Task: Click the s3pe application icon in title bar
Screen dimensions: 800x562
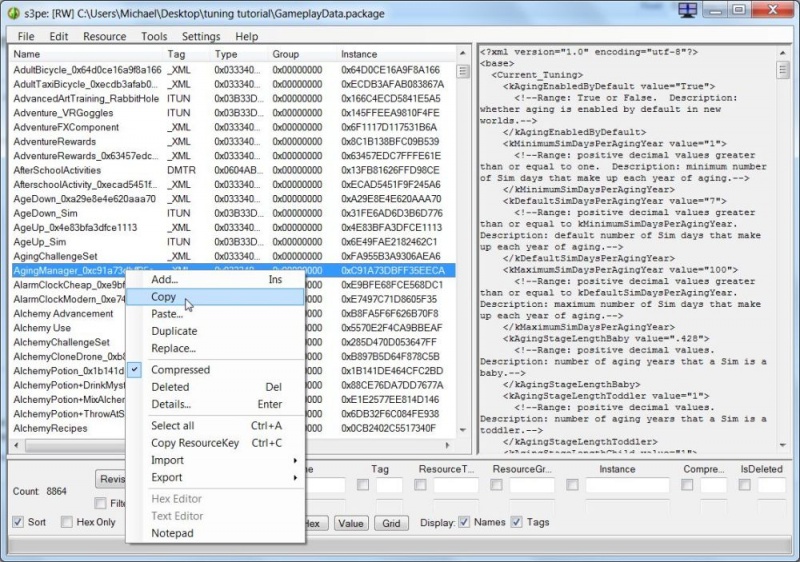Action: pos(14,11)
